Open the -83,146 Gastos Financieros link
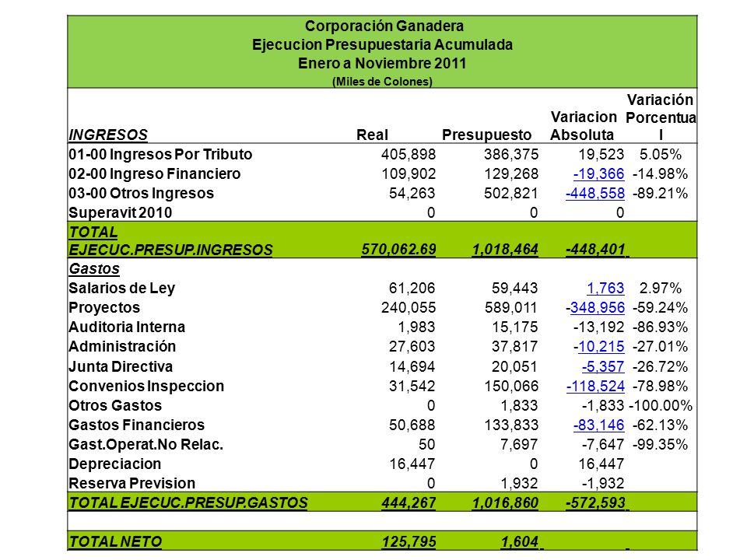Screen dimensions: 747x560 tap(598, 425)
